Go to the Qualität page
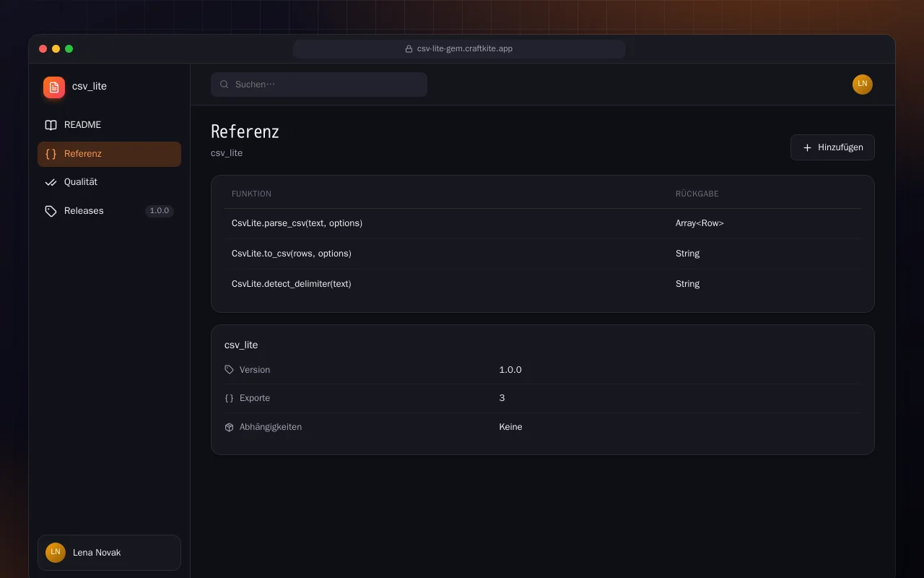 pyautogui.click(x=109, y=182)
